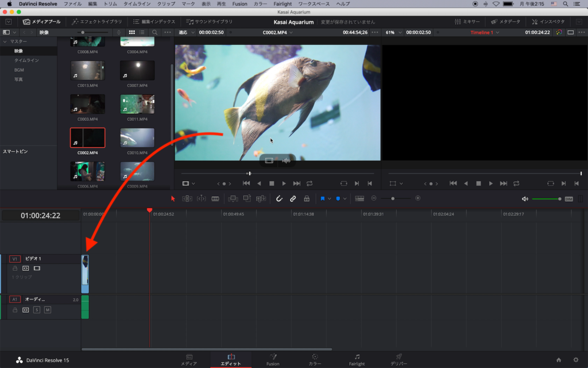Click the chain linked selection icon
The image size is (588, 368).
293,198
